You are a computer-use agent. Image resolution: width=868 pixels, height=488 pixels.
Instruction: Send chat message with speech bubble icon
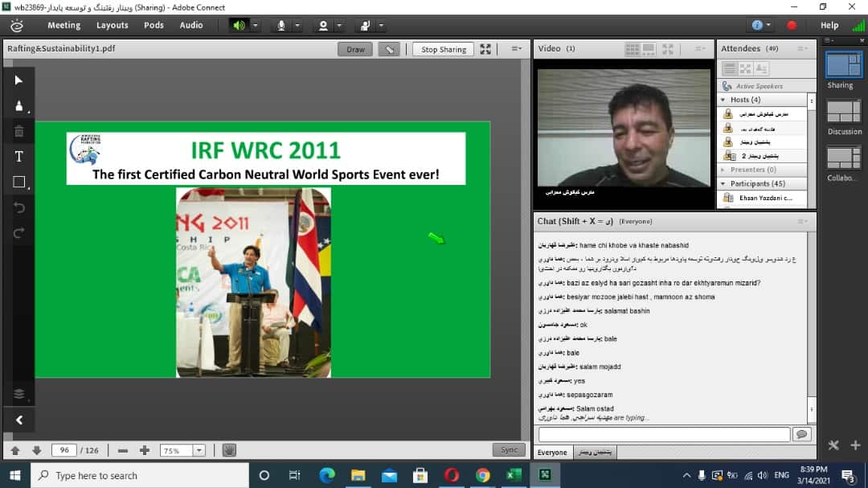click(x=800, y=434)
